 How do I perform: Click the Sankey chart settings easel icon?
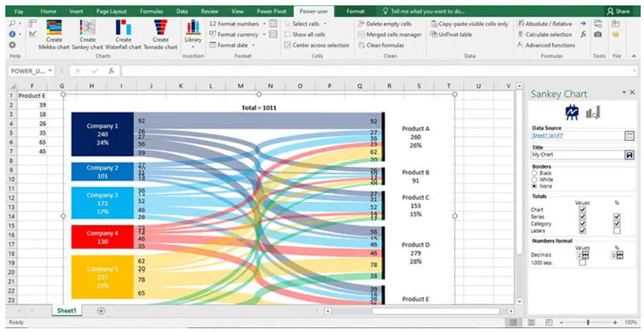pyautogui.click(x=572, y=112)
